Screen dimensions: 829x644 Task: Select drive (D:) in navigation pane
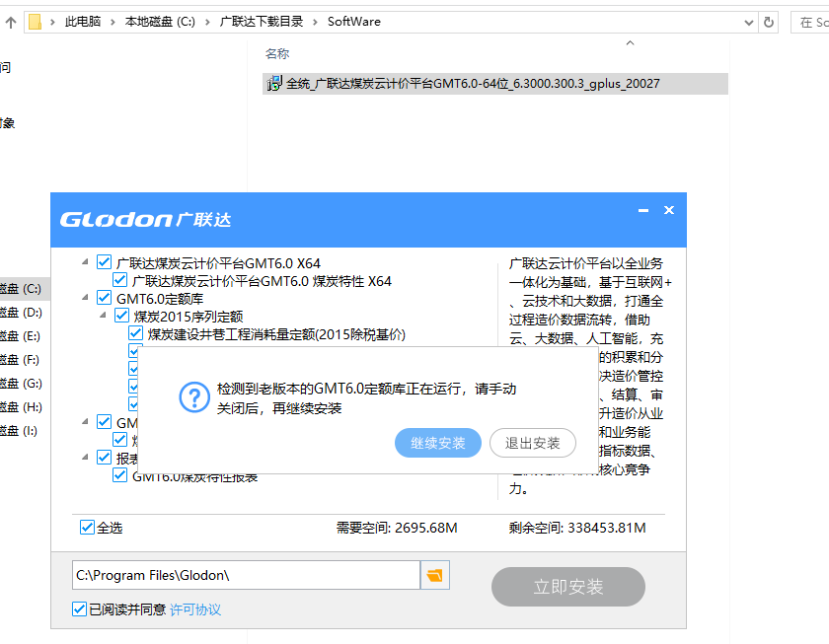point(21,313)
